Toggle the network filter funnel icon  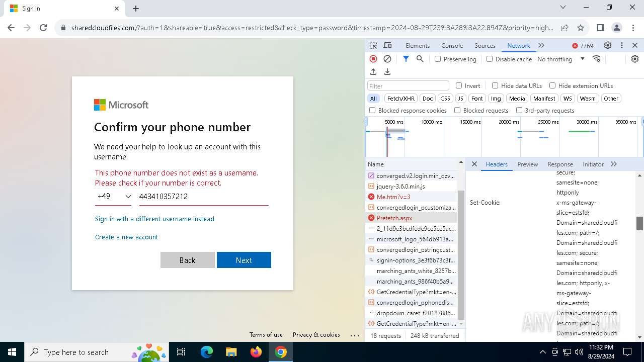point(406,59)
